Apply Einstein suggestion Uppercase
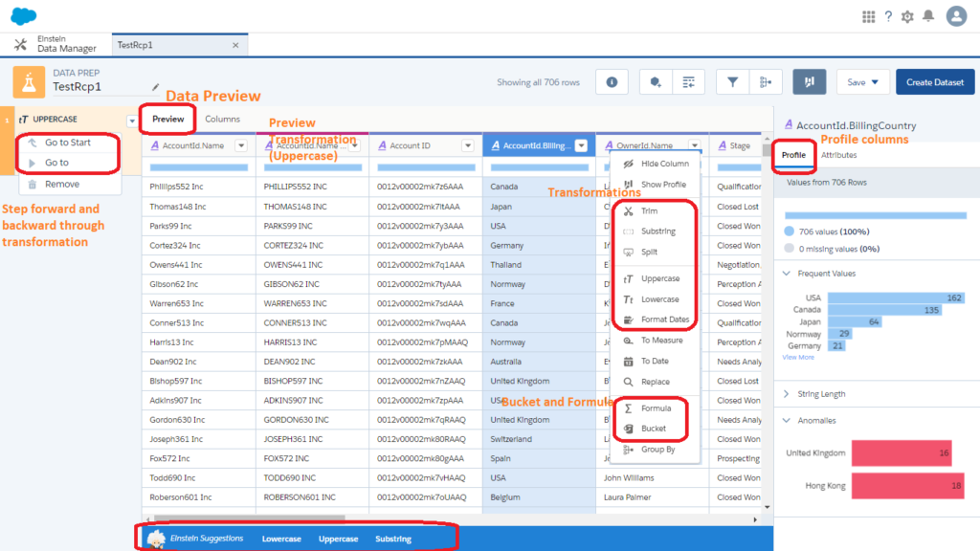This screenshot has height=551, width=980. tap(338, 539)
